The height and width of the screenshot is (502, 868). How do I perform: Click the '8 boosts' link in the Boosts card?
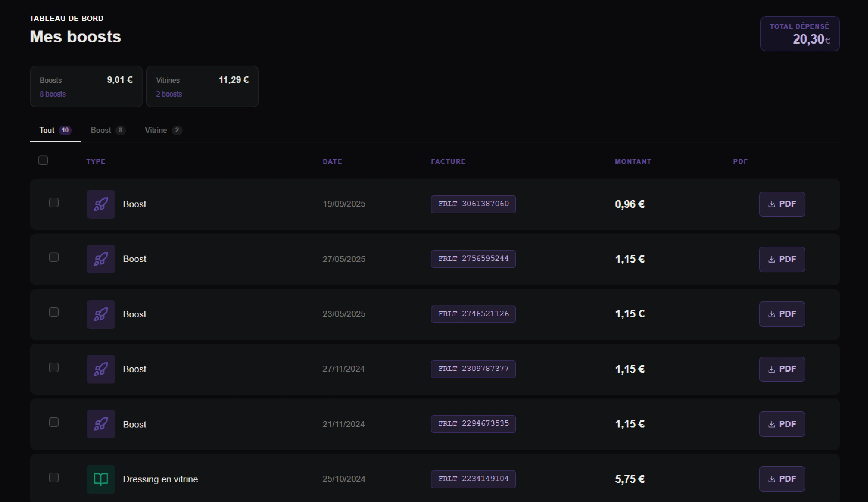[53, 94]
